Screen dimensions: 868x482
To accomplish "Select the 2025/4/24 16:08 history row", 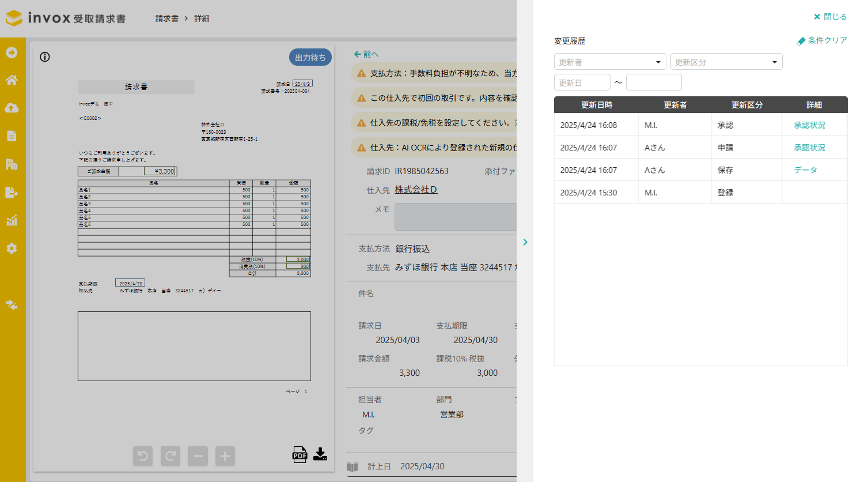I will click(700, 125).
